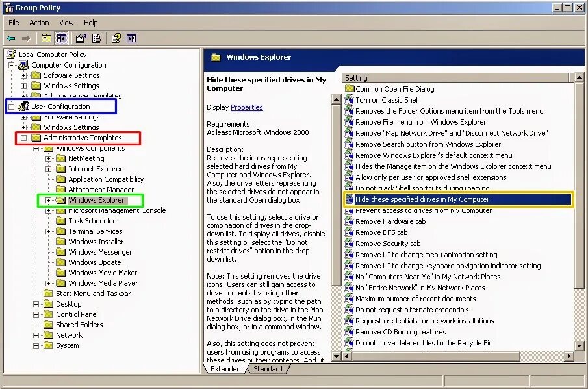The image size is (588, 389).
Task: Select Windows Movie Maker in the tree
Action: pyautogui.click(x=103, y=273)
